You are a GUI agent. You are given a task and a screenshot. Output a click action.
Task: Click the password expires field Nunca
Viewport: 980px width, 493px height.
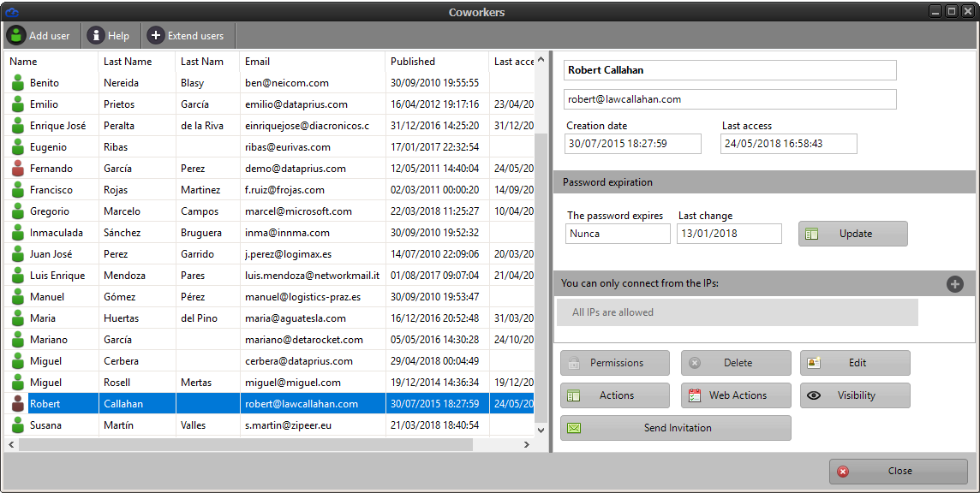click(x=618, y=234)
